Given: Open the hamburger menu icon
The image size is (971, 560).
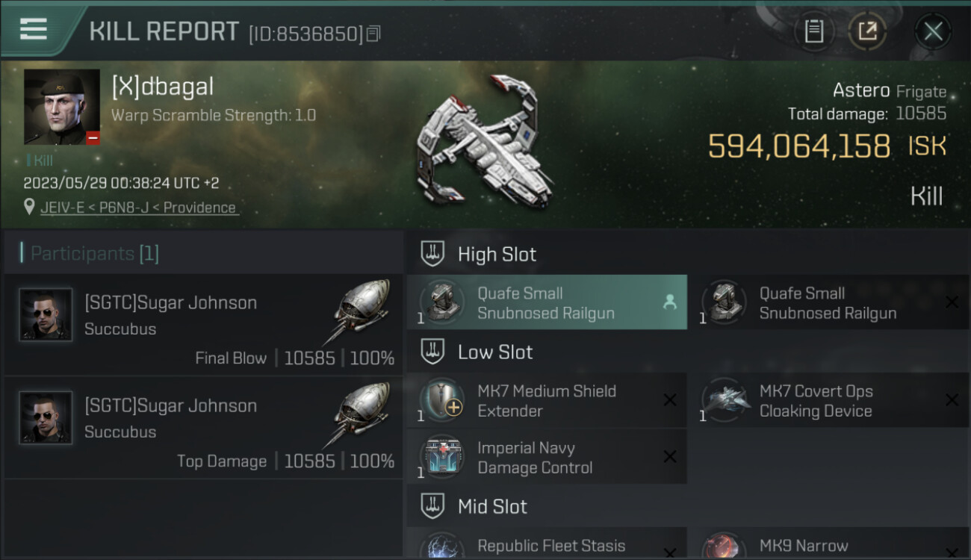Looking at the screenshot, I should [x=34, y=29].
